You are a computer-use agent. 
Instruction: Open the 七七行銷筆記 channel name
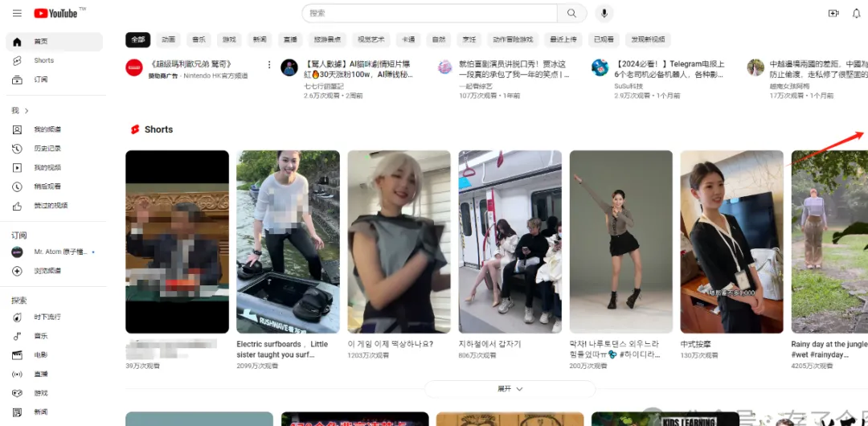click(x=324, y=87)
